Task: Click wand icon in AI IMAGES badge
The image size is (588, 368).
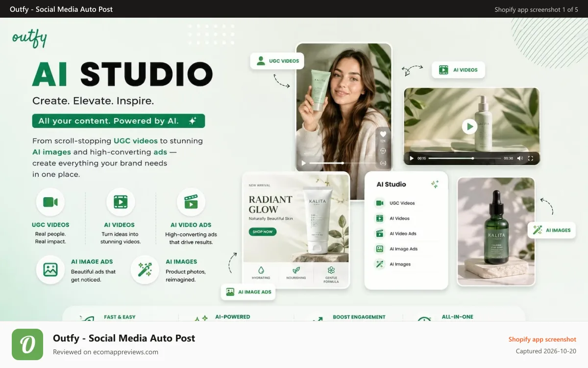Action: click(538, 230)
